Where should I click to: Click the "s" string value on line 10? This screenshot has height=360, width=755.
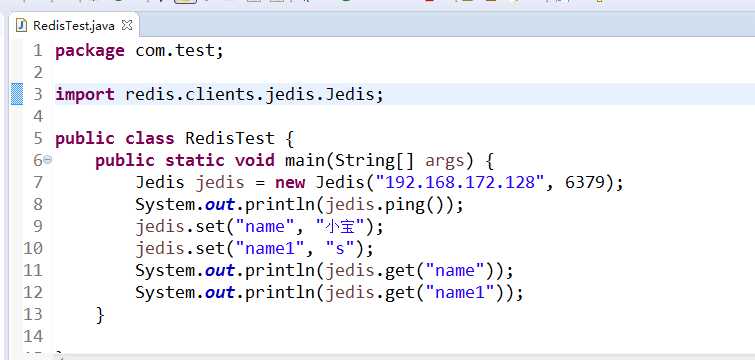coord(340,249)
